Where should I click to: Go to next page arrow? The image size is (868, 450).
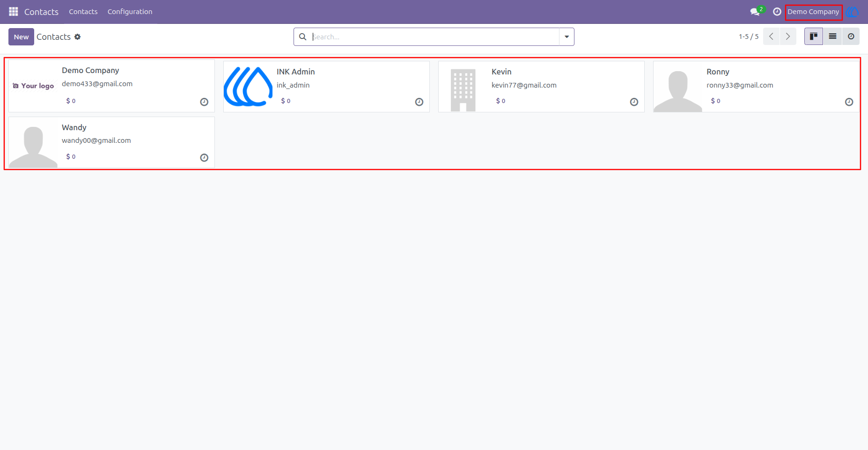788,36
